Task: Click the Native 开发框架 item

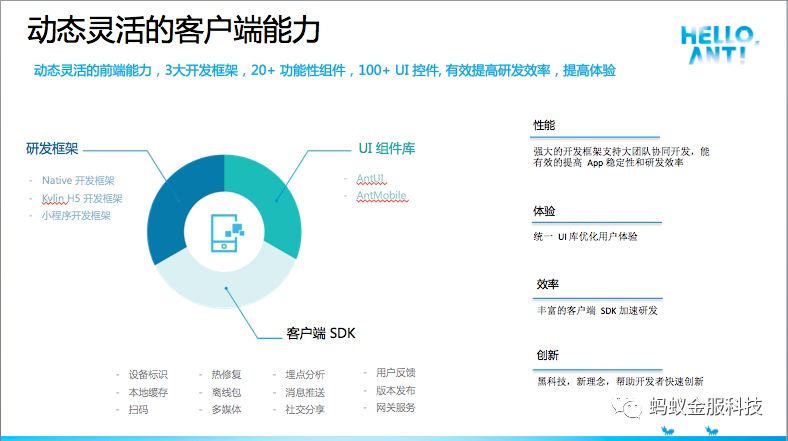Action: point(78,180)
